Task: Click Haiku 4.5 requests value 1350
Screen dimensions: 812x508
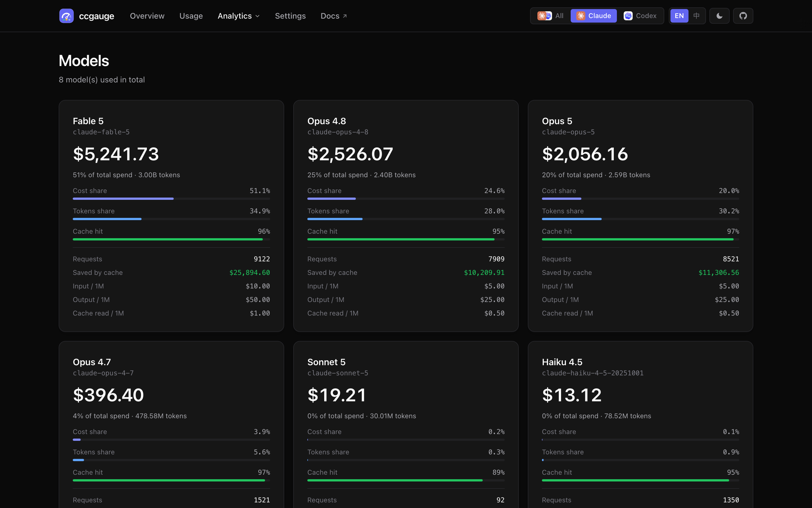Action: [731, 500]
